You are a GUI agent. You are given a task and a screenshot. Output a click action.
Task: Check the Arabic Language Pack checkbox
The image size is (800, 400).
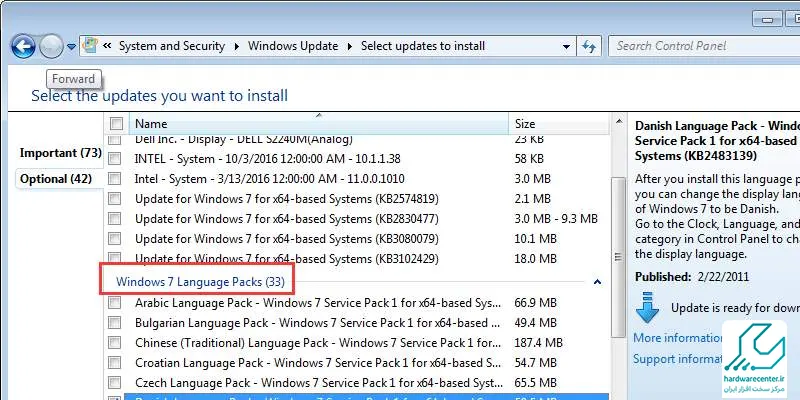click(x=115, y=303)
